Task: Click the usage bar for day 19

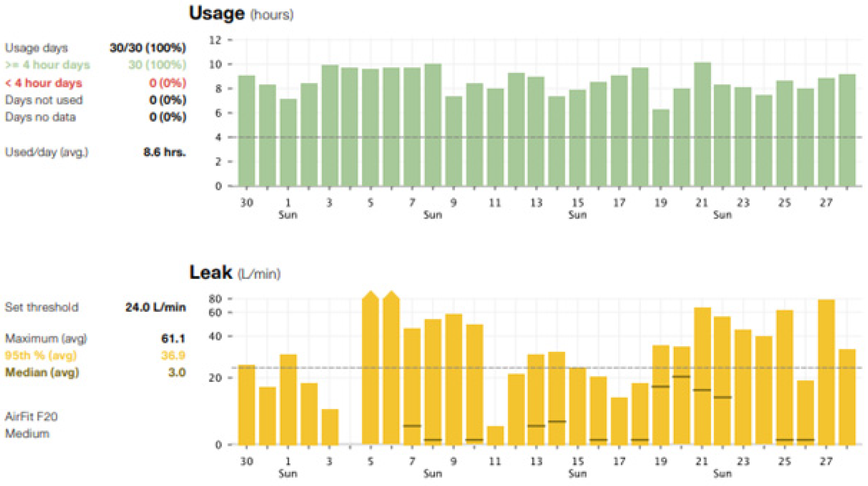Action: coord(661,148)
